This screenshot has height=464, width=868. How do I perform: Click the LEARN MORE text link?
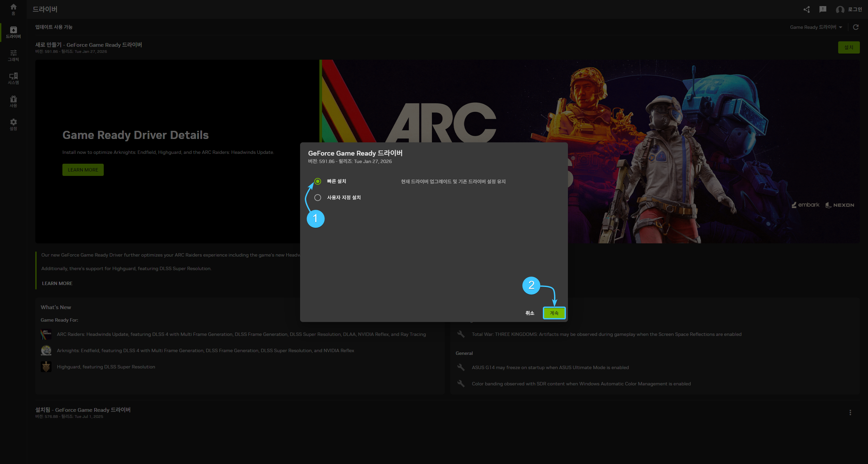(x=57, y=283)
